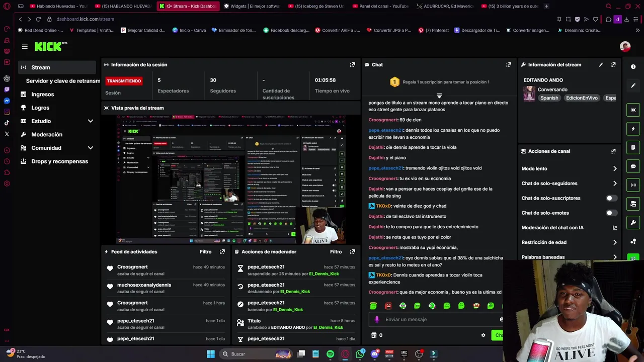
Task: Pop out the Feed de actividades panel
Action: click(x=222, y=252)
